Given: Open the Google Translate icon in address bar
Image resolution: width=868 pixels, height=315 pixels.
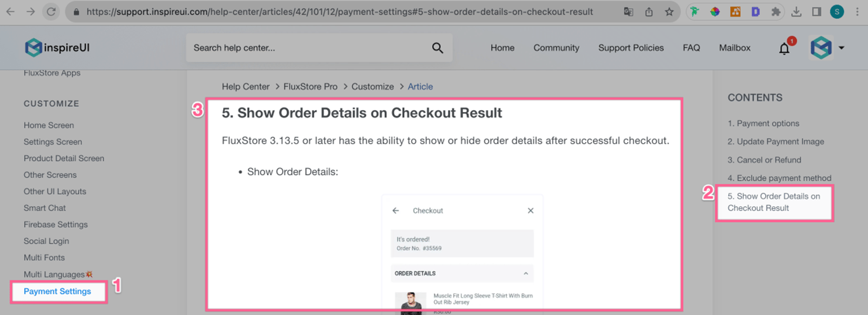Looking at the screenshot, I should click(x=628, y=11).
